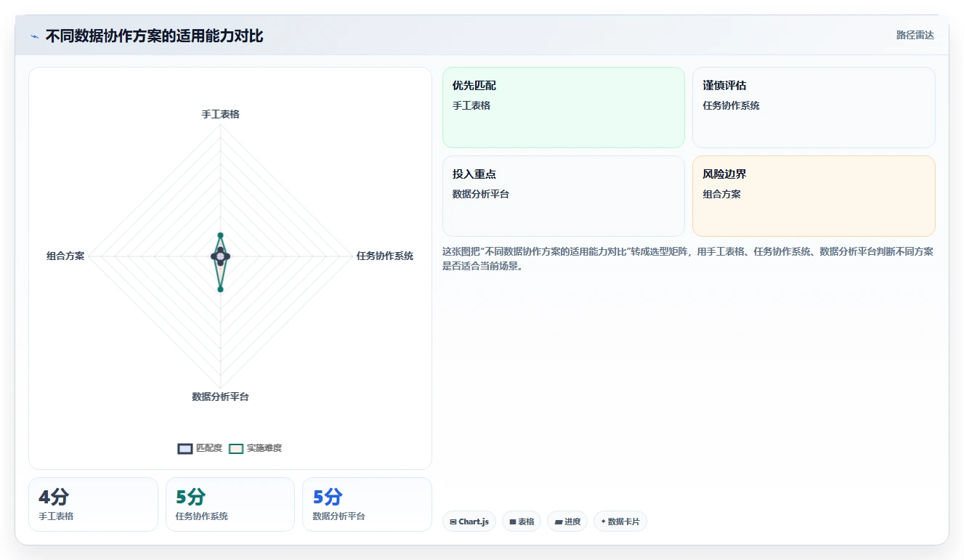The image size is (964, 560).
Task: Click the Chart.js chip icon
Action: pyautogui.click(x=453, y=522)
